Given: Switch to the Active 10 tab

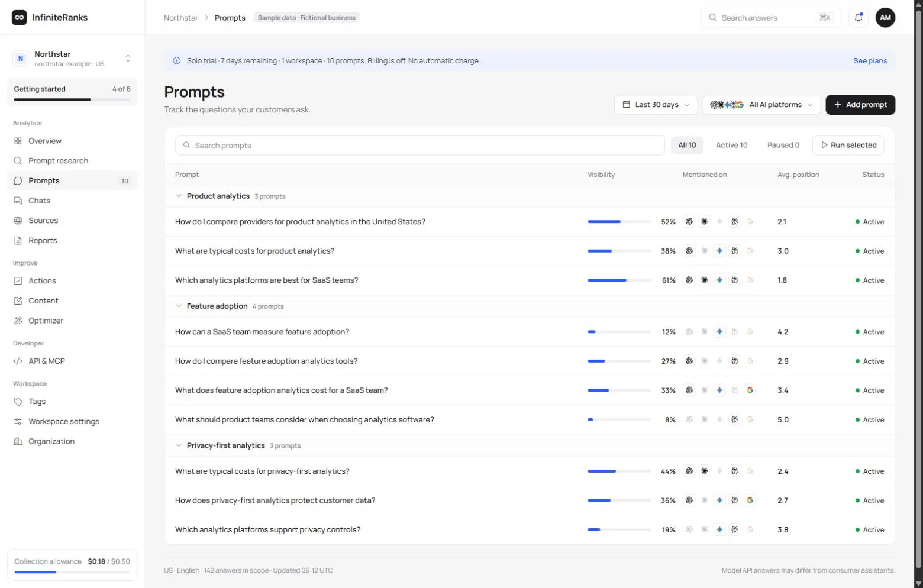Looking at the screenshot, I should 731,146.
